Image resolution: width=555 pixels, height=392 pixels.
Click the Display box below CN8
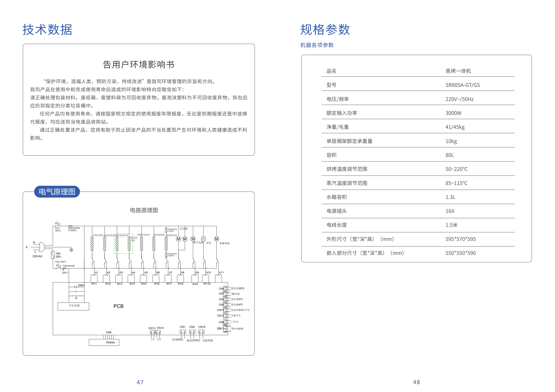pyautogui.click(x=104, y=342)
